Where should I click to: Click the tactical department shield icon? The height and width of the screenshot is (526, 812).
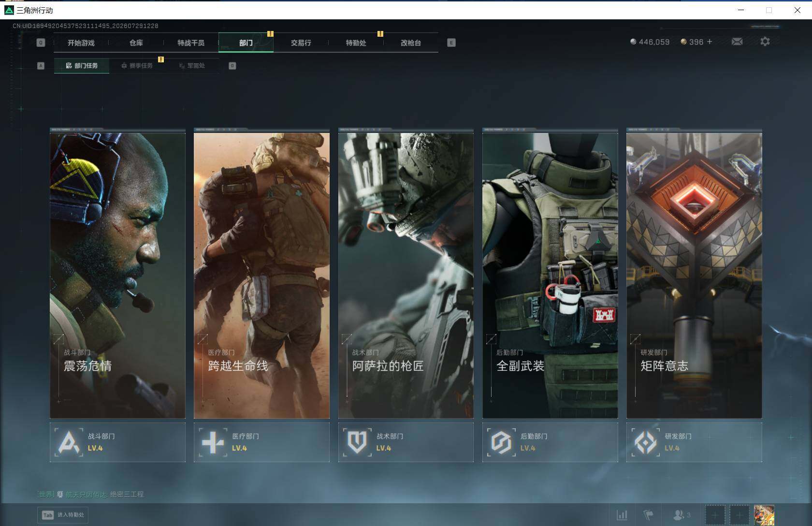357,442
